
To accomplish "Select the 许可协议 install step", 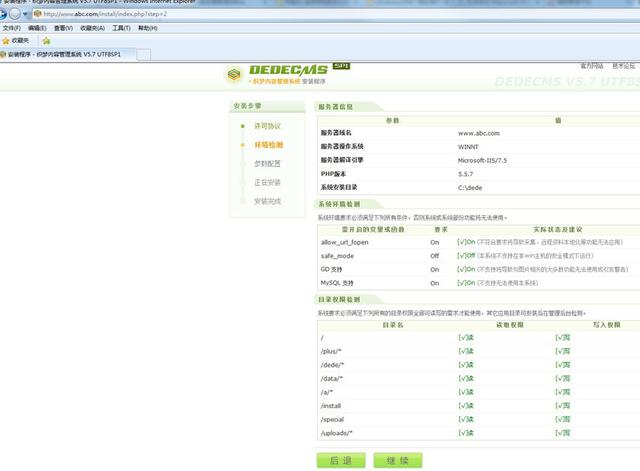I will [x=267, y=126].
